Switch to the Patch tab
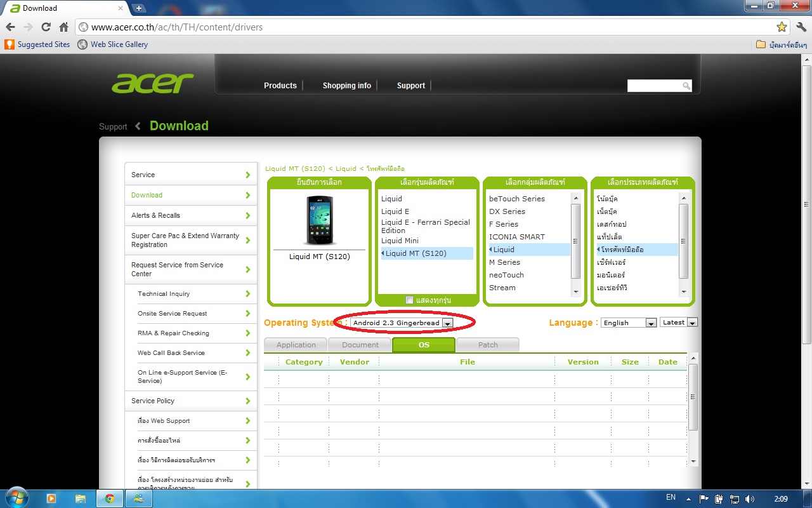Viewport: 812px width, 508px height. (488, 345)
